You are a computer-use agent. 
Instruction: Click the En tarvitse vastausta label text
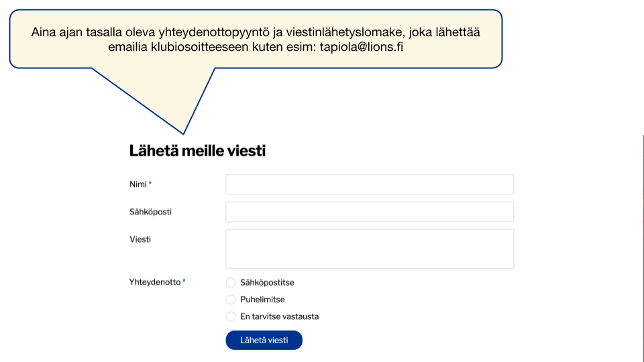tap(279, 316)
